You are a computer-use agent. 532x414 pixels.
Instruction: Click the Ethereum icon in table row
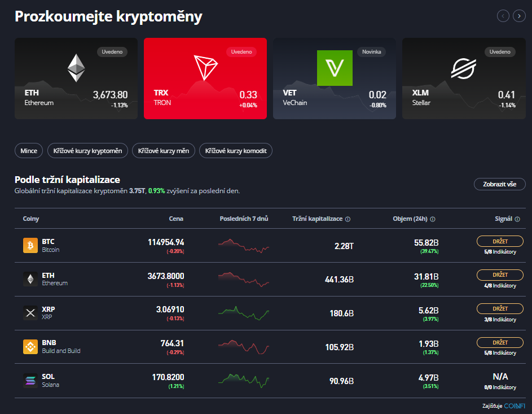30,279
